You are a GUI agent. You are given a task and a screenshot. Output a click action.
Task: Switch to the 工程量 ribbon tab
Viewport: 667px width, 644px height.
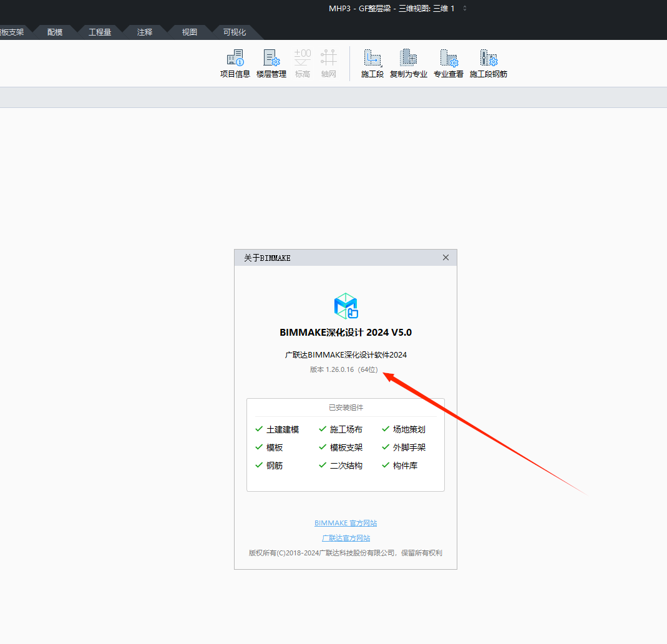point(100,32)
